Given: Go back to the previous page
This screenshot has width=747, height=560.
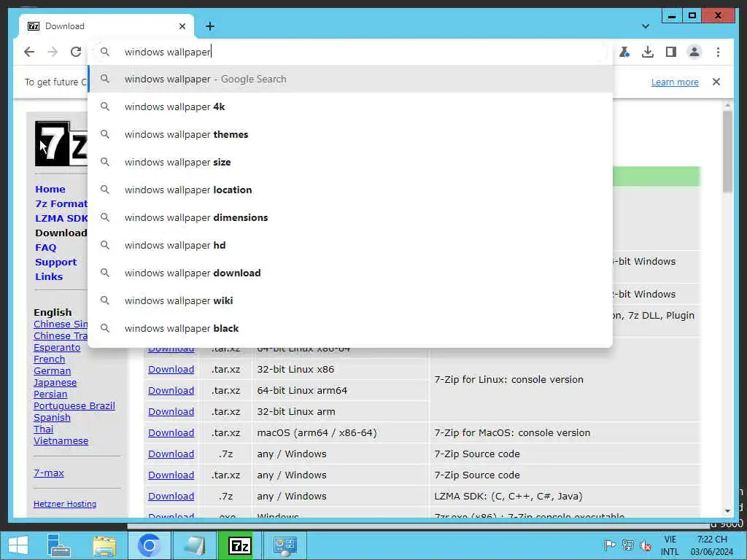Looking at the screenshot, I should [x=29, y=52].
